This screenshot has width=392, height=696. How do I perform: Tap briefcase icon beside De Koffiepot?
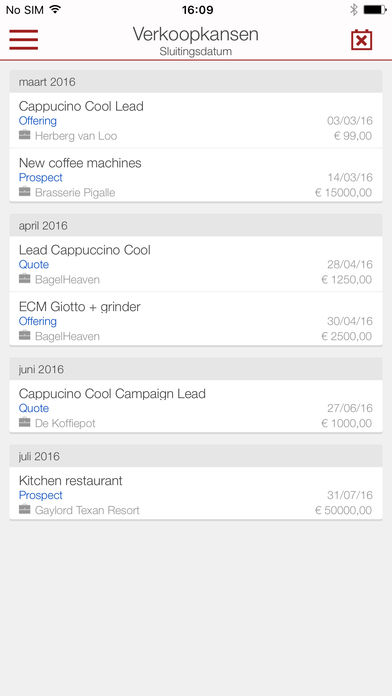25,423
